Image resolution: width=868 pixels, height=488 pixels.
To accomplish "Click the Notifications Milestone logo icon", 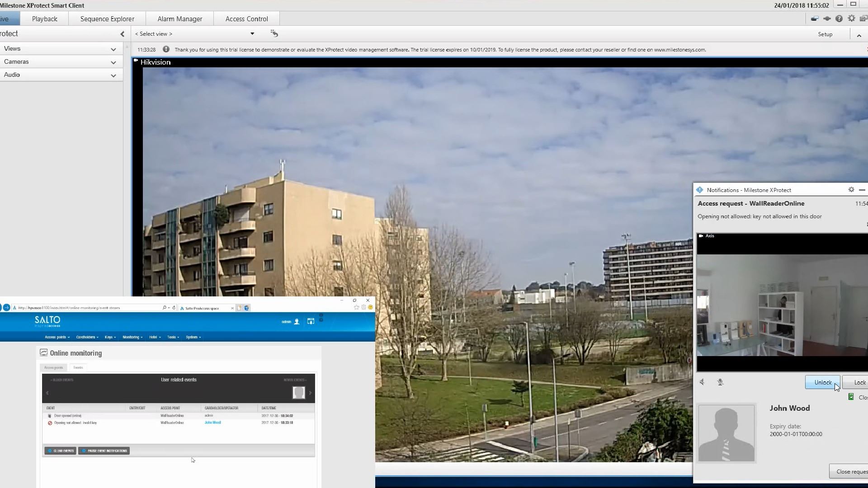I will coord(700,190).
